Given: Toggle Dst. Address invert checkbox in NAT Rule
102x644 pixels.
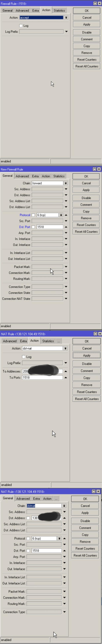Looking at the screenshot, I should pyautogui.click(x=28, y=518).
